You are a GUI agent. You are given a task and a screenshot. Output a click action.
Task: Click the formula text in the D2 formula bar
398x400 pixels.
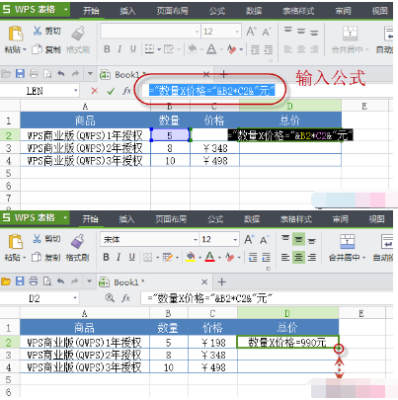pyautogui.click(x=210, y=298)
